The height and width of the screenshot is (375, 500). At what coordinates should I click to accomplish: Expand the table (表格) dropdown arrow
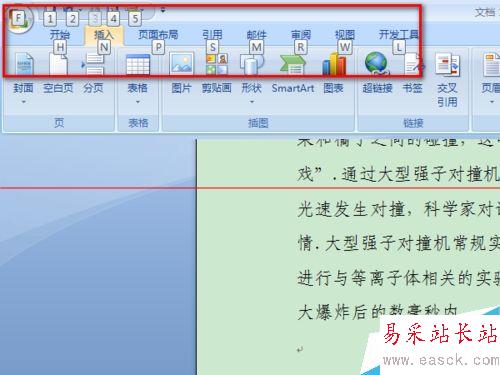138,102
